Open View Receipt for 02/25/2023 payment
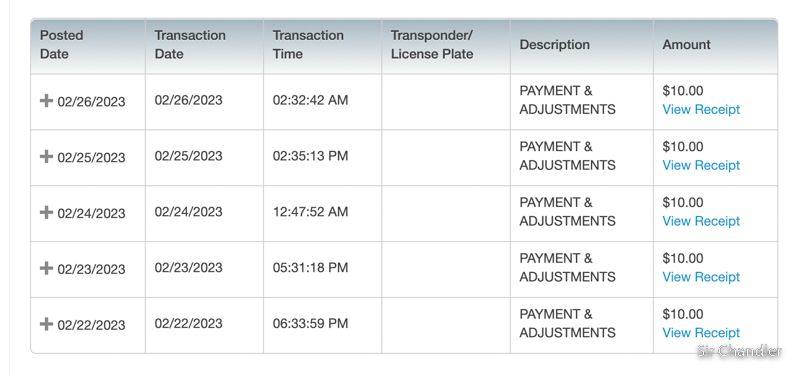 click(701, 165)
